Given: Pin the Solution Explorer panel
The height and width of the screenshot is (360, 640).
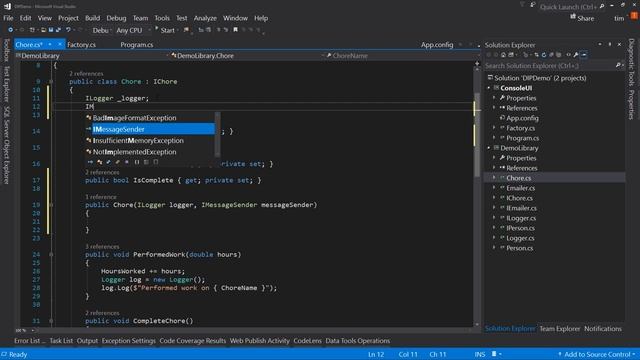Looking at the screenshot, I should click(610, 44).
